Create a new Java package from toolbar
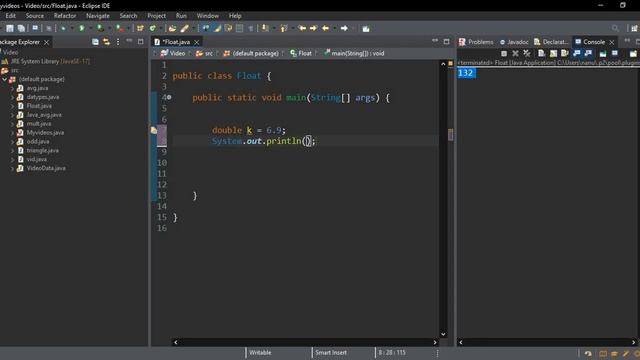 [140, 28]
